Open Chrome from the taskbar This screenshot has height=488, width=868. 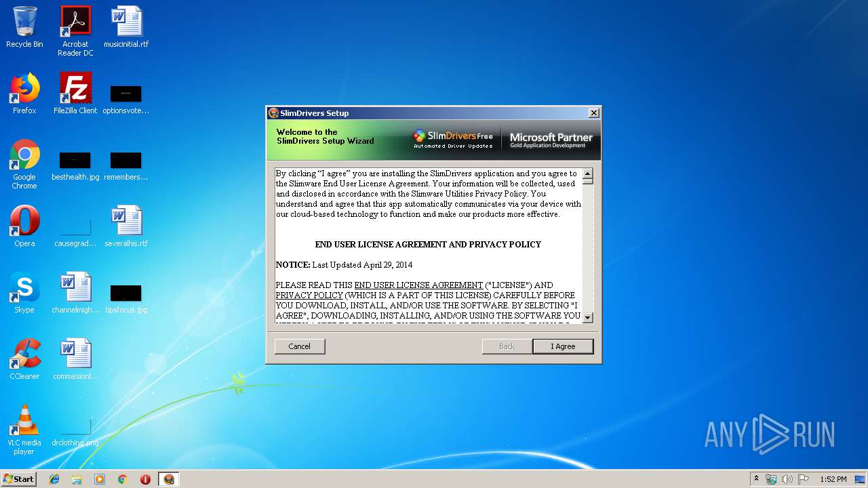122,479
